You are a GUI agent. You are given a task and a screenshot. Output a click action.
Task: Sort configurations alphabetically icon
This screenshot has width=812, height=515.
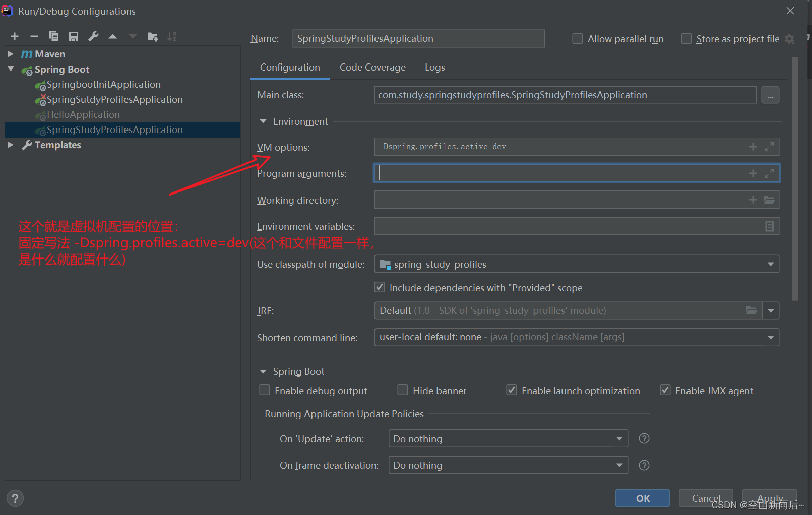click(x=172, y=36)
